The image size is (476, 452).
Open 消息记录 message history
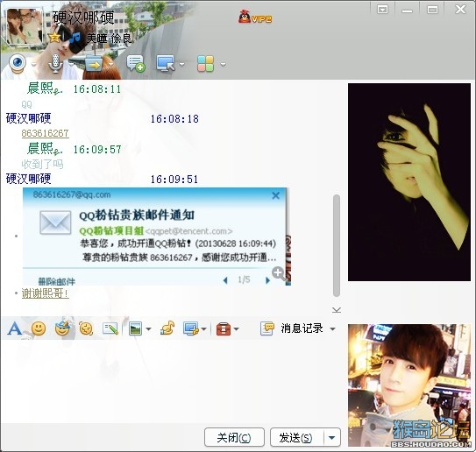pyautogui.click(x=292, y=328)
